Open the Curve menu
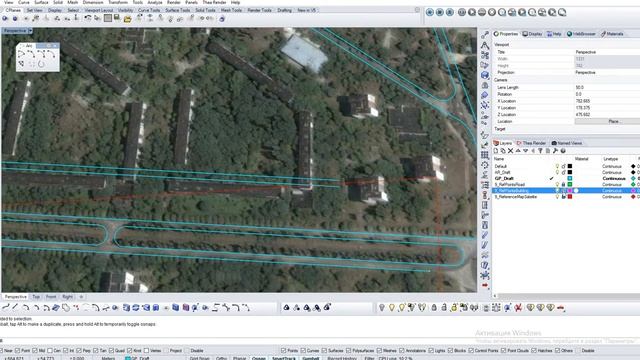Image resolution: width=640 pixels, height=360 pixels. (24, 2)
